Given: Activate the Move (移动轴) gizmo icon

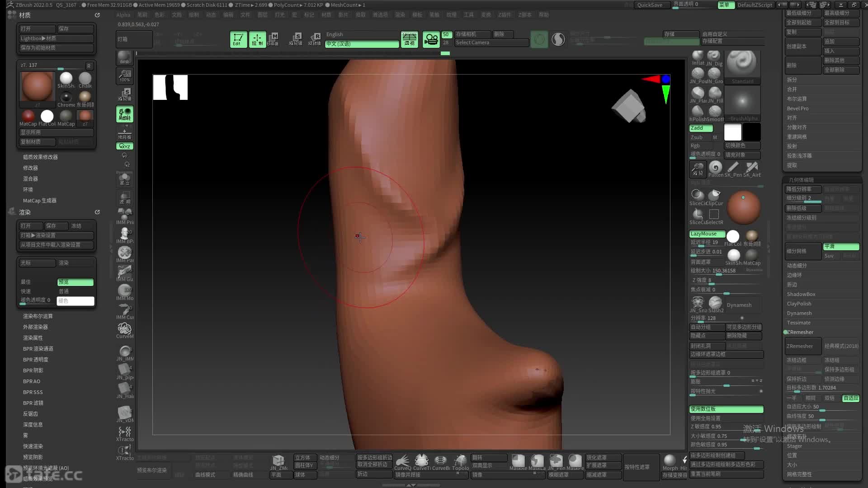Looking at the screenshot, I should click(273, 39).
